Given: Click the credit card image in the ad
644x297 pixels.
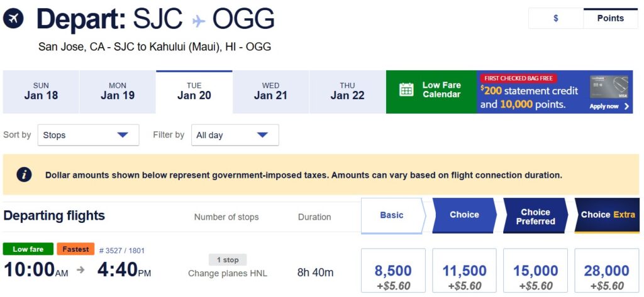Looking at the screenshot, I should coord(608,87).
